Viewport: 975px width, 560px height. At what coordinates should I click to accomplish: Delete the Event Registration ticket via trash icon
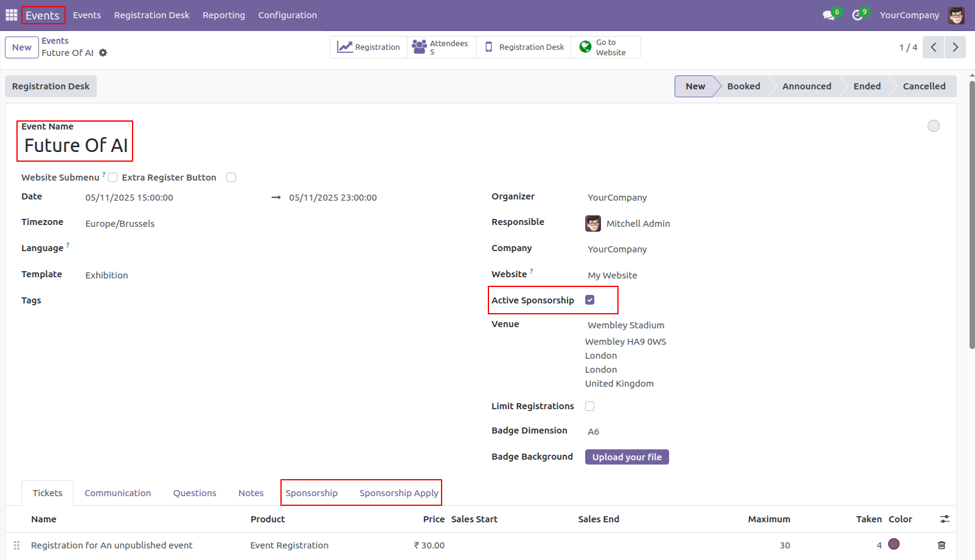pyautogui.click(x=941, y=545)
